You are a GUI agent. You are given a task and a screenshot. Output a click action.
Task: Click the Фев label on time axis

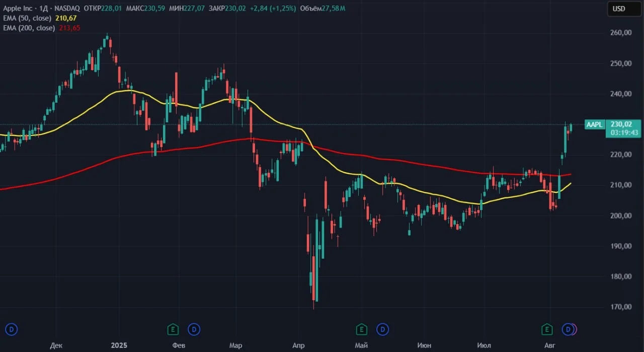point(179,345)
